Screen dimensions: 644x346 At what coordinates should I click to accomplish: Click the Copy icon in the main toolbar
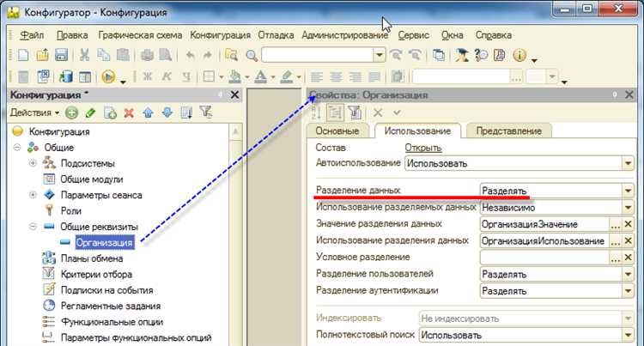tap(104, 55)
